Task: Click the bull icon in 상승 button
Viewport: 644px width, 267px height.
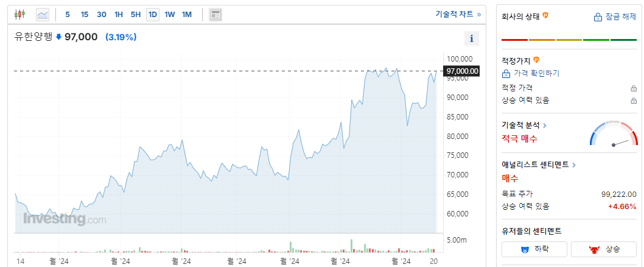Action: [x=593, y=249]
